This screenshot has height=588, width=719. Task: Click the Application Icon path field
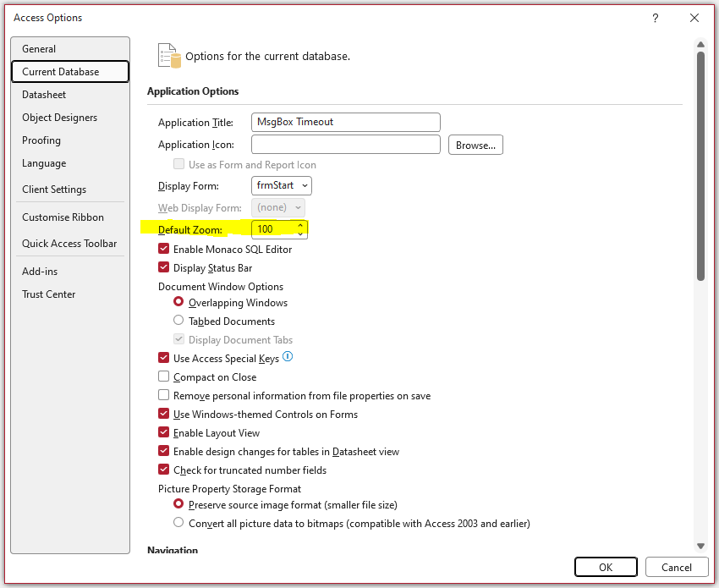tap(346, 145)
